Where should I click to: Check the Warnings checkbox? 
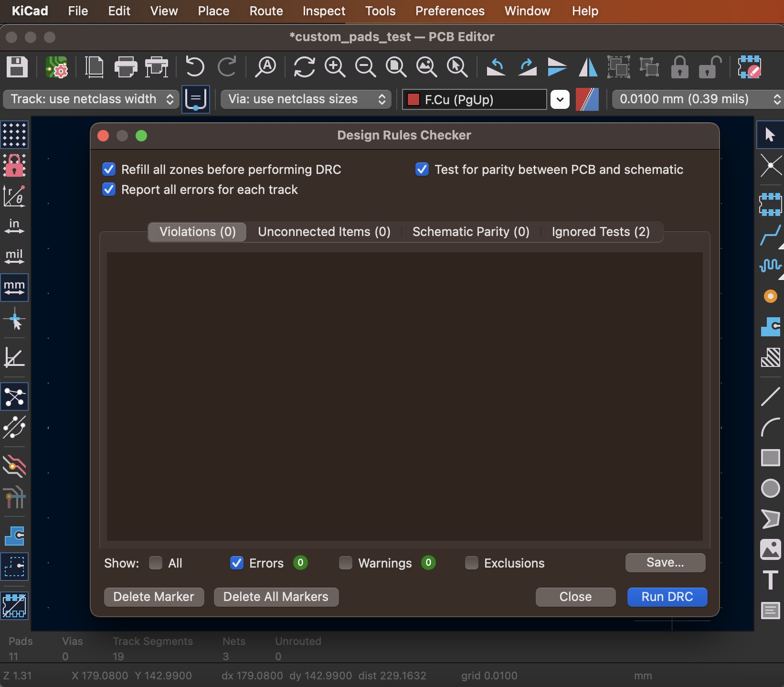(x=346, y=563)
